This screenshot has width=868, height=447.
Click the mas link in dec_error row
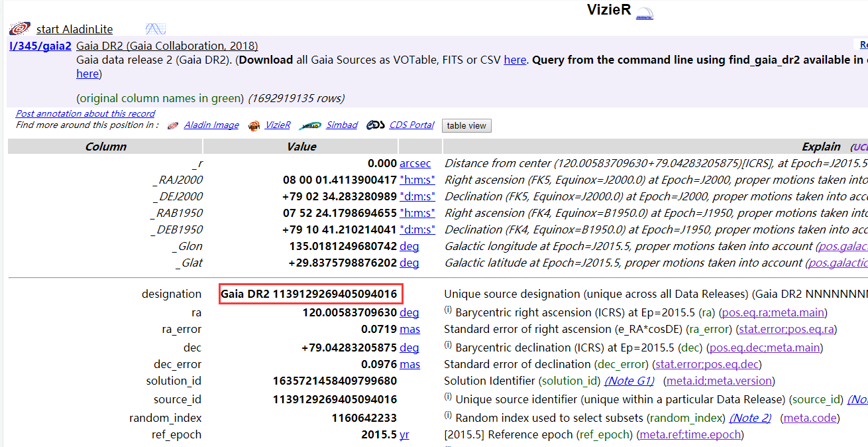click(410, 364)
